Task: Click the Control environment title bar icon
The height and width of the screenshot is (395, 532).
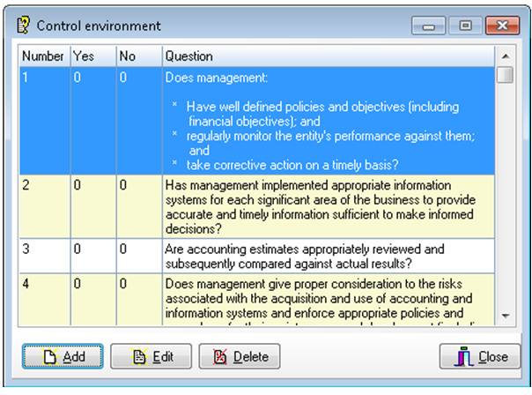Action: [23, 26]
